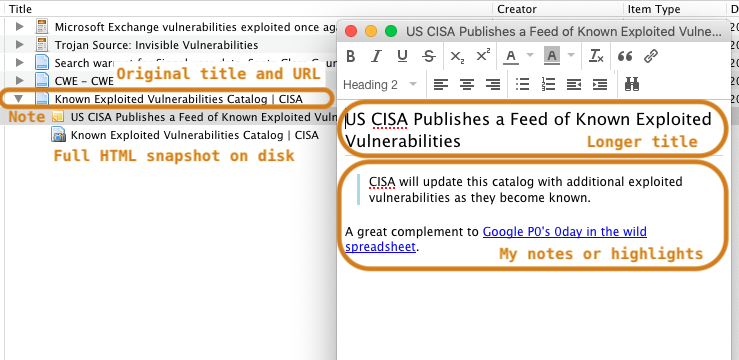Clear formatting in note editor

pos(597,56)
